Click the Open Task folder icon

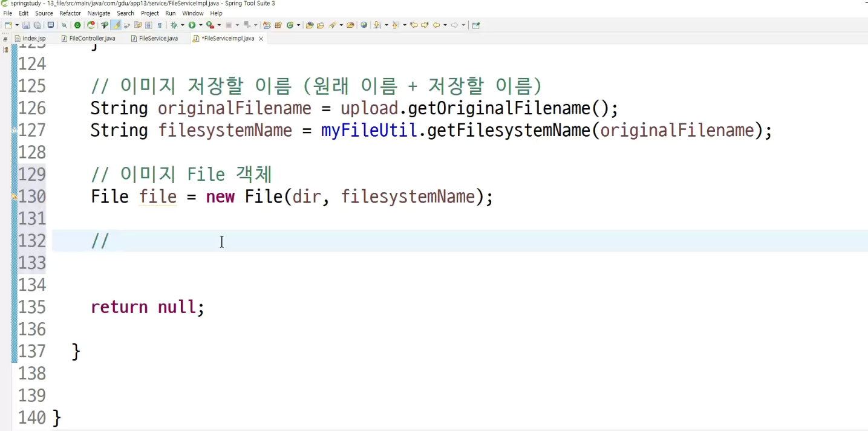321,25
